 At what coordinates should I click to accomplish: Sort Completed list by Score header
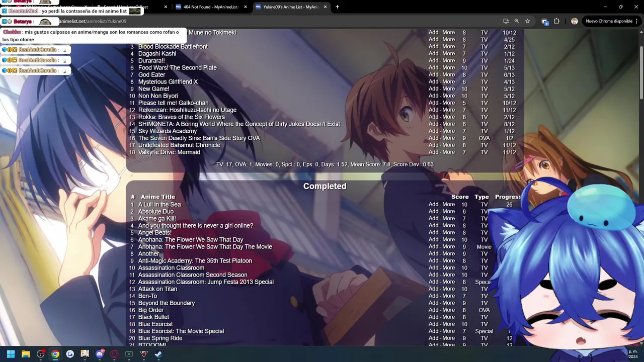tap(460, 197)
